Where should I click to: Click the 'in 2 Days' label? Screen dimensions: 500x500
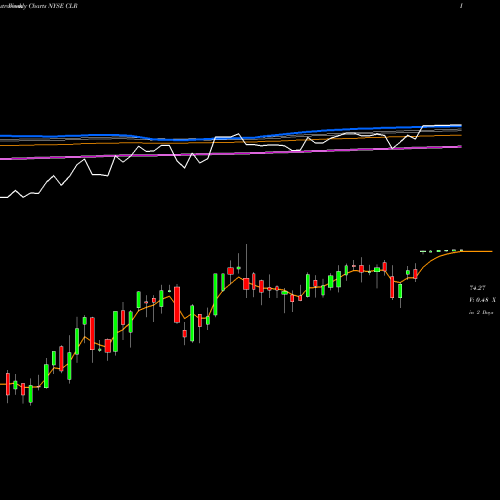(481, 313)
